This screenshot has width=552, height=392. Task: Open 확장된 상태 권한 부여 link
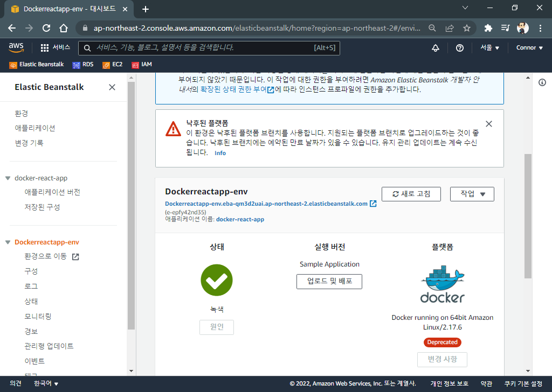click(237, 89)
